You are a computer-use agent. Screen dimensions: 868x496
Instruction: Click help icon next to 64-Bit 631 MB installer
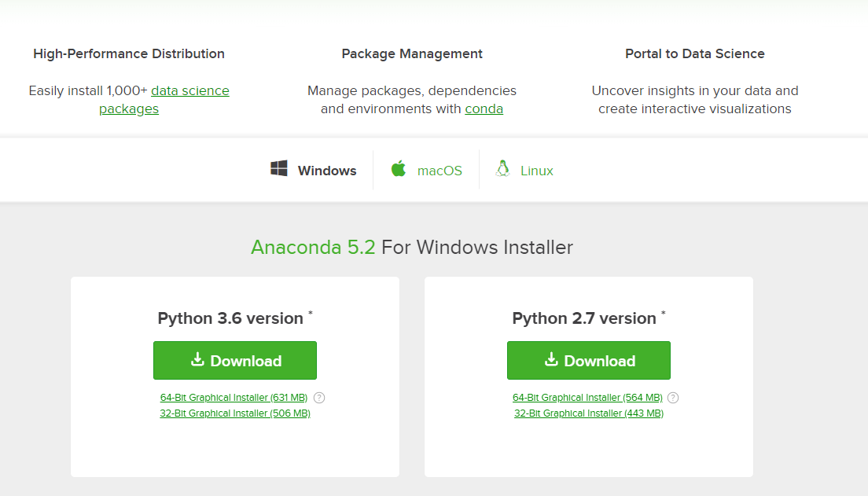pyautogui.click(x=319, y=398)
